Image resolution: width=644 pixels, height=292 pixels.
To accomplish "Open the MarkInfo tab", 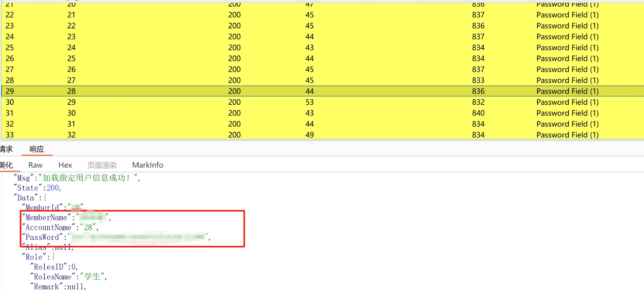I will click(x=148, y=165).
